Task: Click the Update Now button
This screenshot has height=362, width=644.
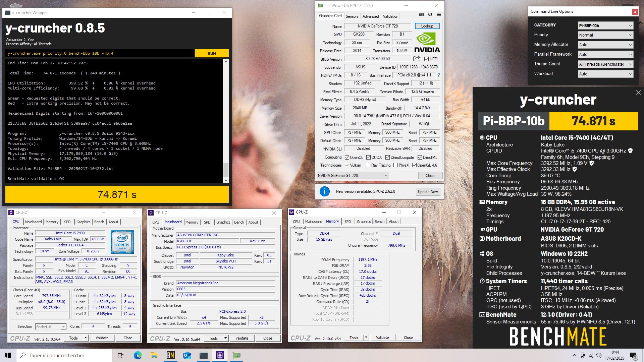Action: pos(428,192)
